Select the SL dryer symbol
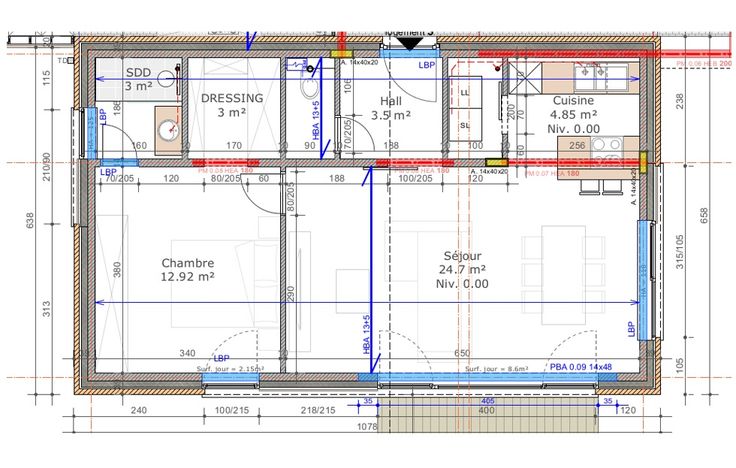The width and height of the screenshot is (736, 468). pos(466,126)
